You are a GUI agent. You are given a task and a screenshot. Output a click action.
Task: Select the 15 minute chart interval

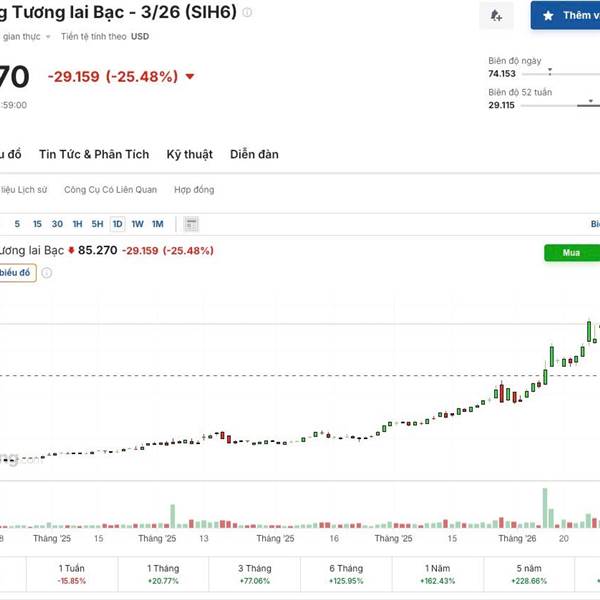click(37, 224)
